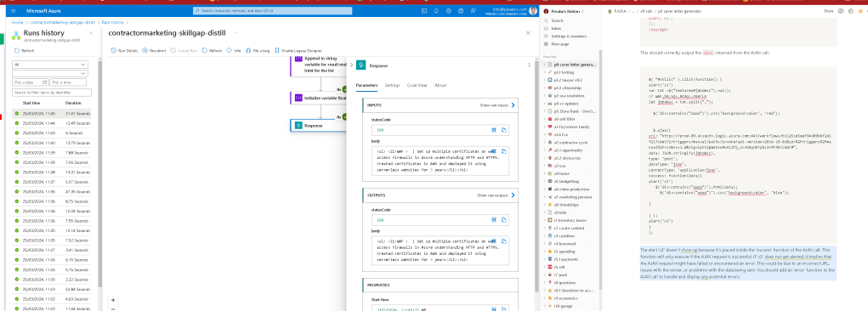Expand the INPUTS statusCode field view
Screen dimensions: 868x311
(x=494, y=130)
